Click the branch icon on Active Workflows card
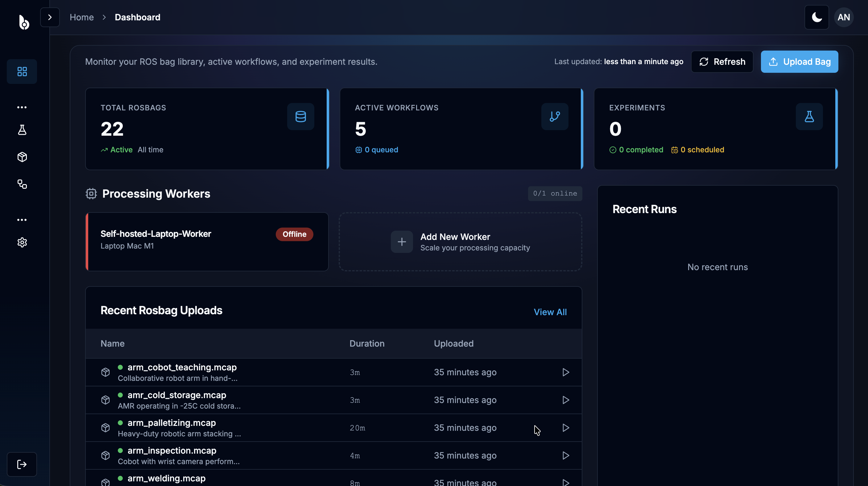This screenshot has height=486, width=868. point(555,117)
